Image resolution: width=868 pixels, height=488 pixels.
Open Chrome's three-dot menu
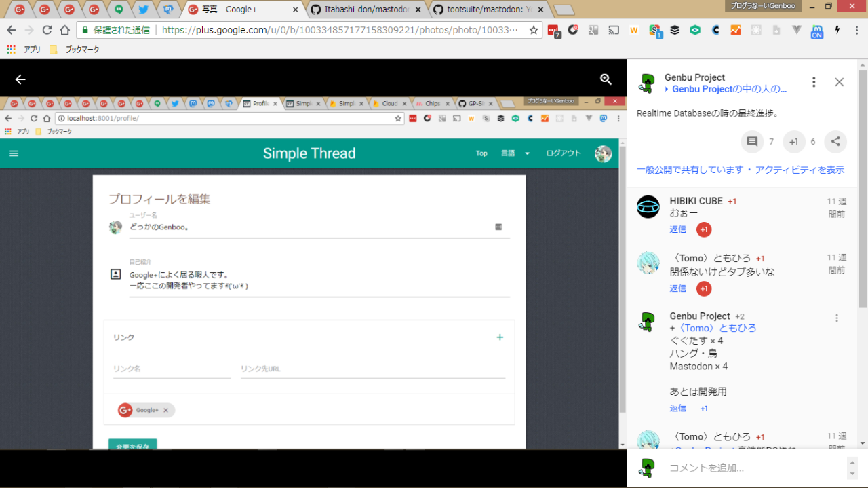856,30
